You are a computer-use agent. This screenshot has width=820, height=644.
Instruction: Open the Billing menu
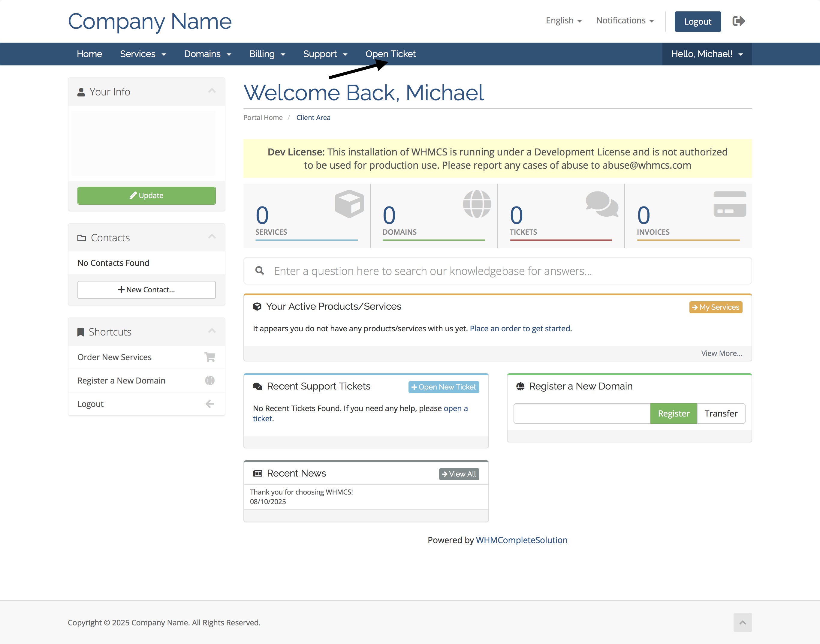click(267, 54)
